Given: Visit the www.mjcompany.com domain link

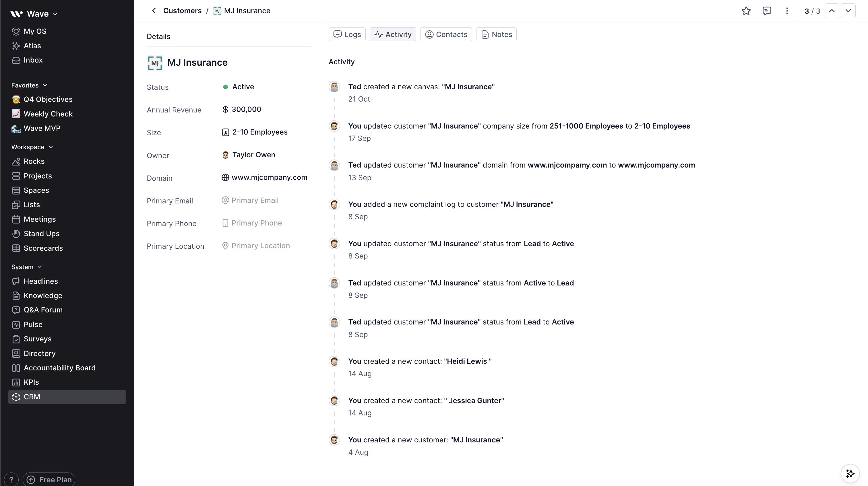Looking at the screenshot, I should [x=269, y=178].
